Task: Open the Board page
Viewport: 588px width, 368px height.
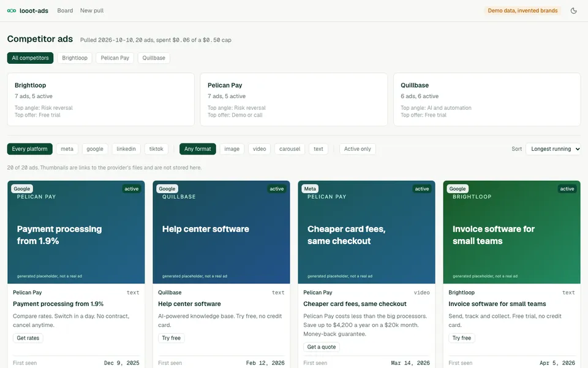Action: tap(65, 10)
